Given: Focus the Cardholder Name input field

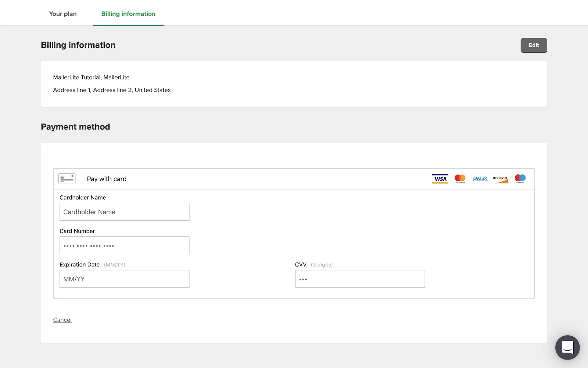Looking at the screenshot, I should pos(124,212).
